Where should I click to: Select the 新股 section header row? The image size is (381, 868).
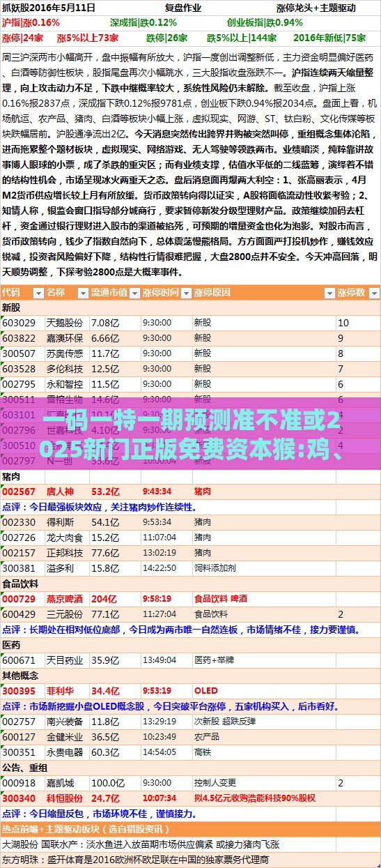click(x=190, y=307)
